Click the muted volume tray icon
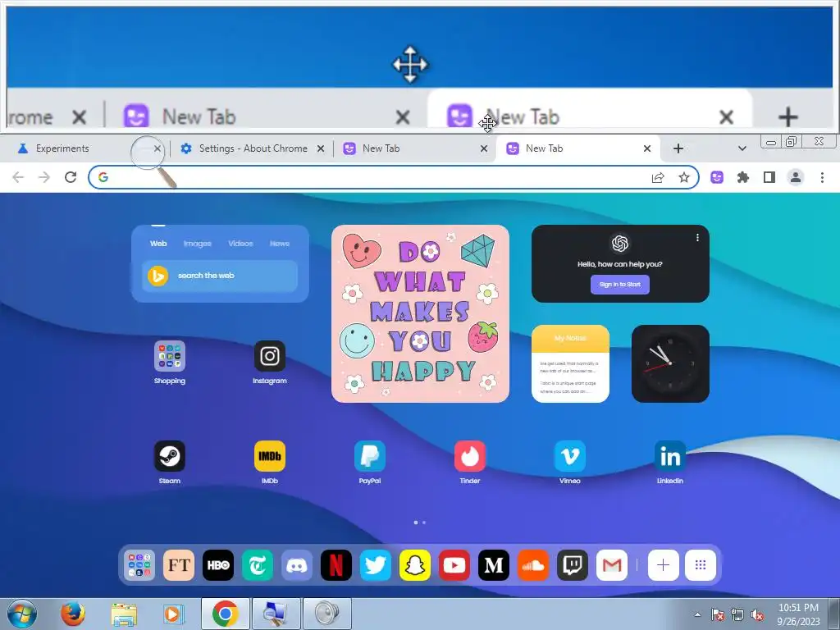This screenshot has height=630, width=840. tap(758, 614)
